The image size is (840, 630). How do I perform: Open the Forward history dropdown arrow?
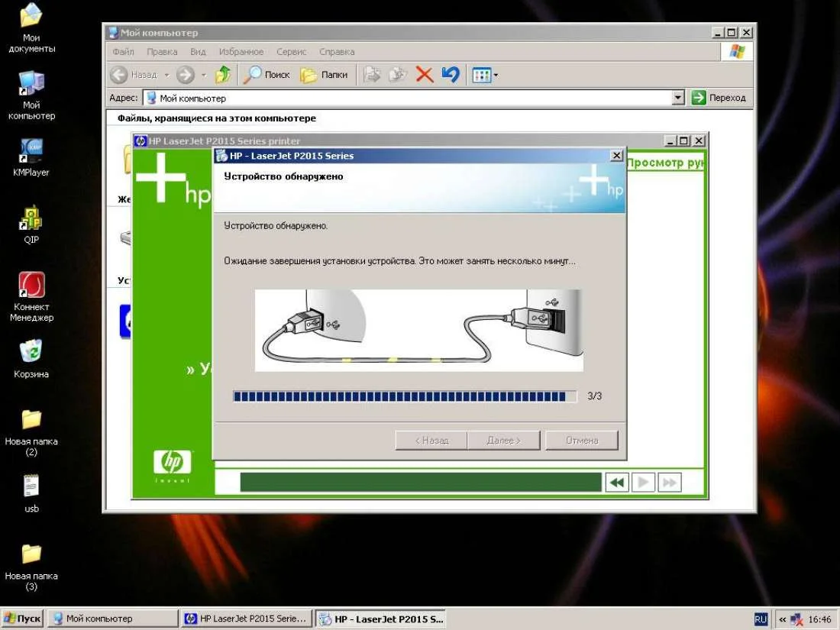[x=204, y=75]
